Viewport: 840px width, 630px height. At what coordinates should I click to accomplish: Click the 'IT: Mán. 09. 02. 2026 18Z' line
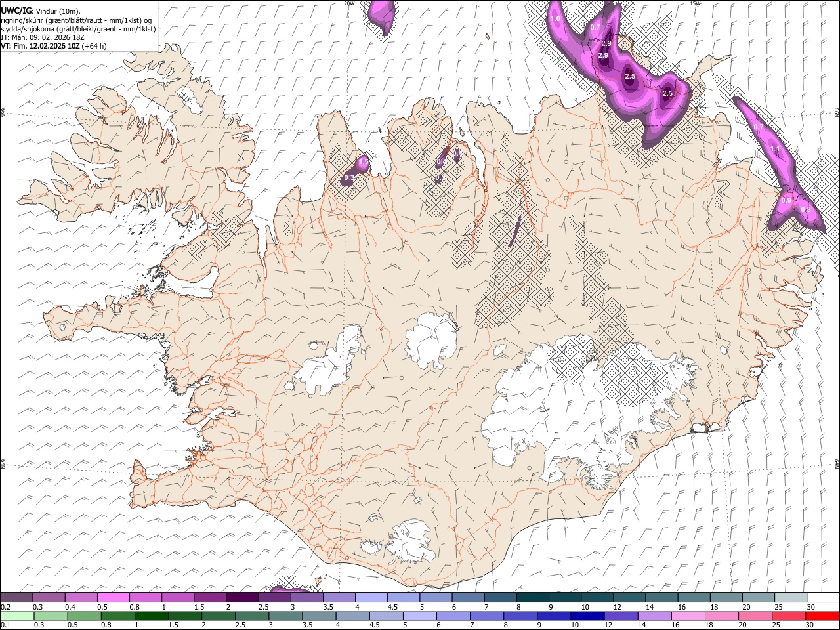(x=43, y=37)
